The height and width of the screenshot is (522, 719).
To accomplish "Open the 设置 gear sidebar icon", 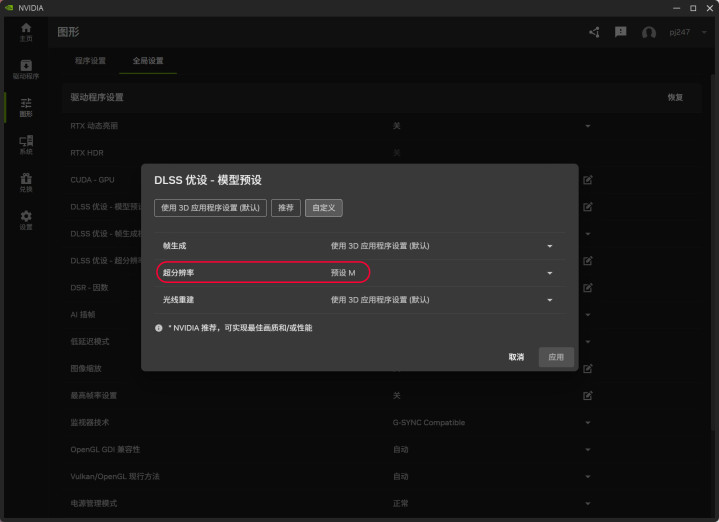I will [26, 220].
